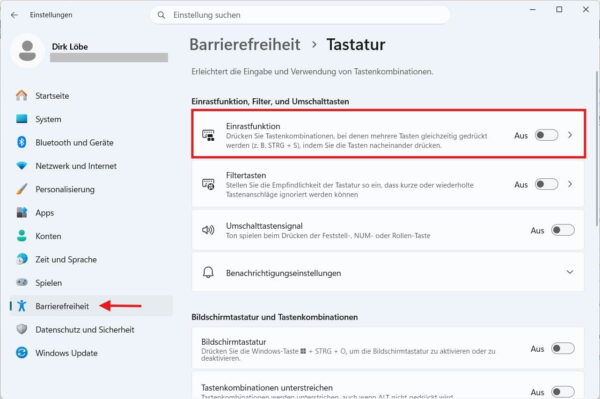This screenshot has width=600, height=399.
Task: Click the Zeit und Sprache globe icon
Action: tap(22, 259)
